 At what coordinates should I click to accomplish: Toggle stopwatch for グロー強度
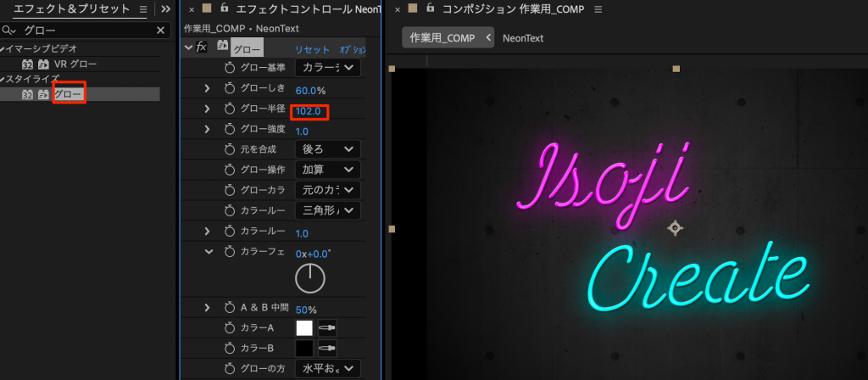click(230, 129)
